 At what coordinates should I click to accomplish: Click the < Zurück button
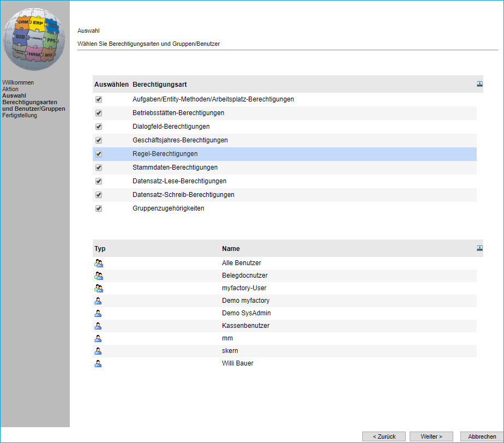(384, 436)
